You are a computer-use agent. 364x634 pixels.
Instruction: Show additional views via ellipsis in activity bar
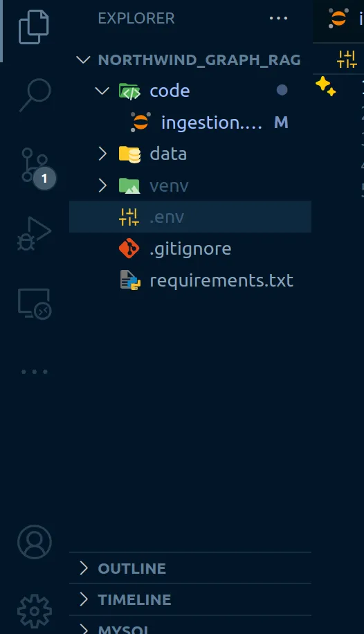(35, 372)
